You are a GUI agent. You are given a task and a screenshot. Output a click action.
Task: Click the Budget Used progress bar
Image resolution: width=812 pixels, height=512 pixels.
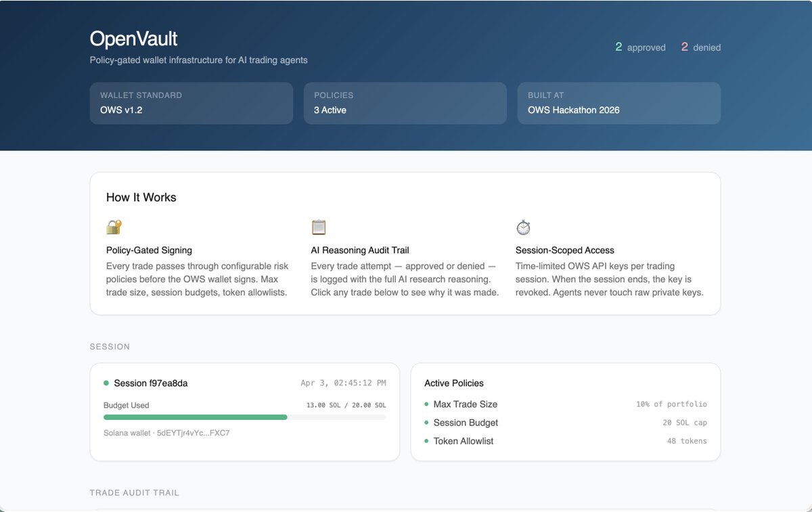[245, 417]
